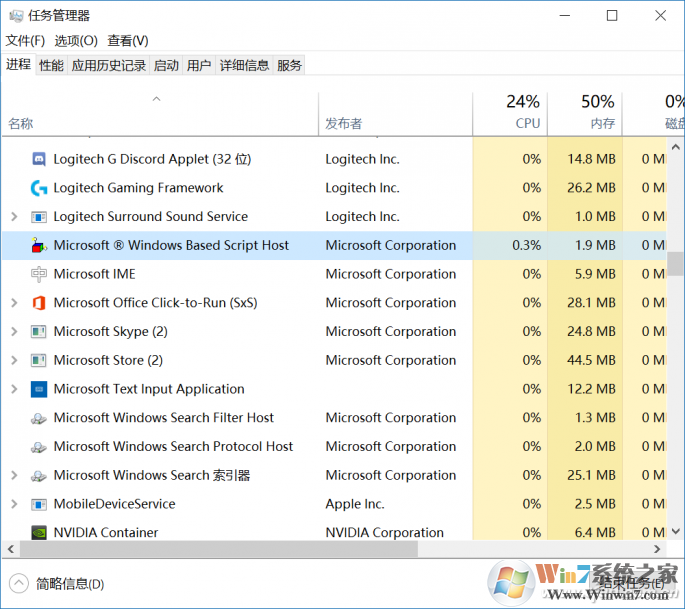Click the vertical scrollbar down arrow

(675, 531)
